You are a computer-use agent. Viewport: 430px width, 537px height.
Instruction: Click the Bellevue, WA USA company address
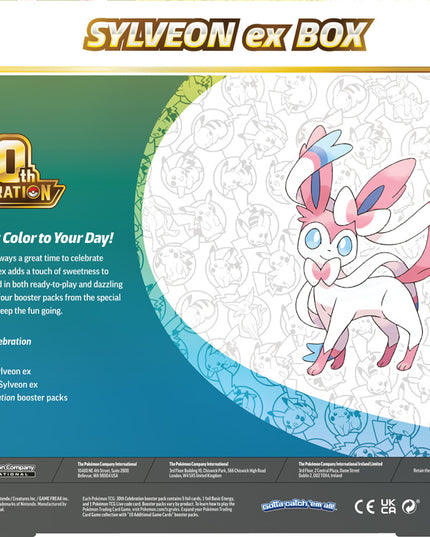107,470
